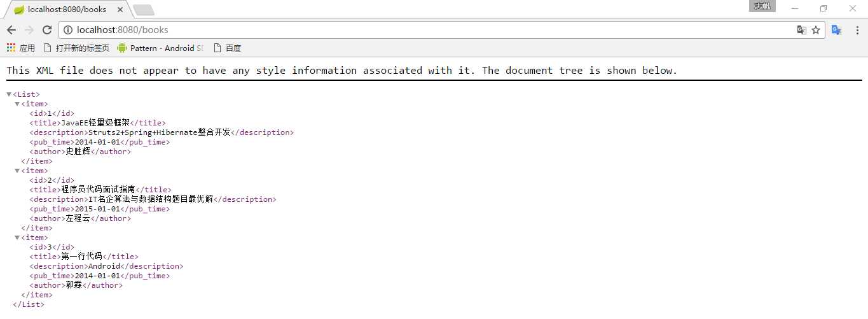Click the page icon of 打开新的标签页 bookmark
868x319 pixels.
click(47, 48)
